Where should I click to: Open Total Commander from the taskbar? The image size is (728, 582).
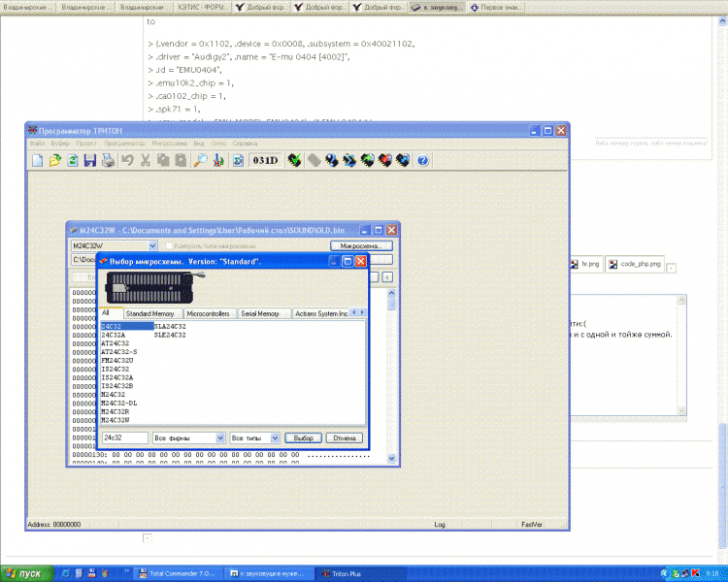tap(178, 573)
